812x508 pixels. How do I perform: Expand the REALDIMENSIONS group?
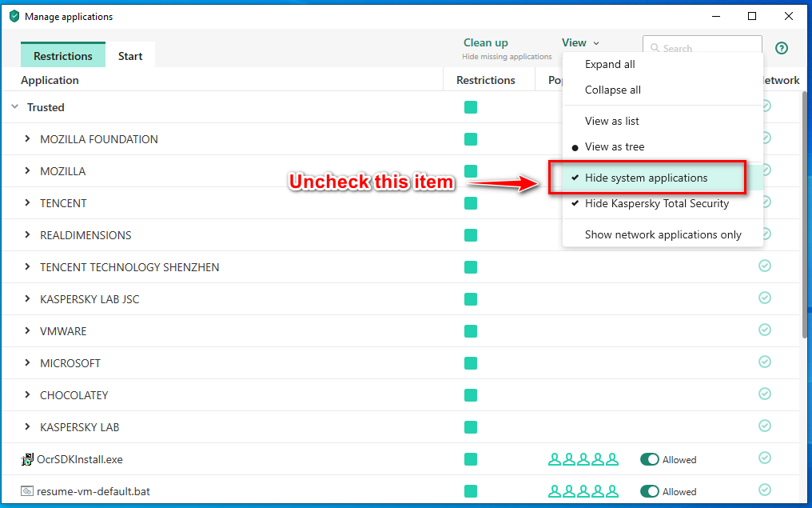(27, 235)
